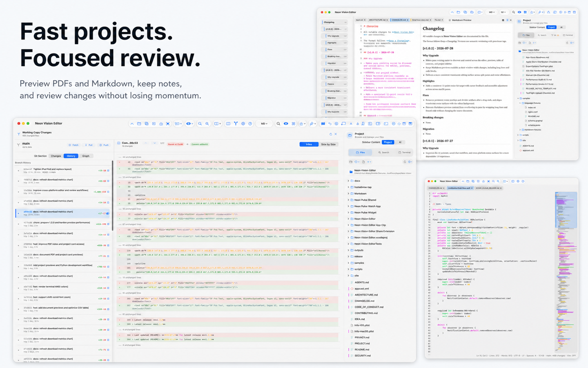Switch Git Section to Graph
588x368 pixels.
(86, 156)
